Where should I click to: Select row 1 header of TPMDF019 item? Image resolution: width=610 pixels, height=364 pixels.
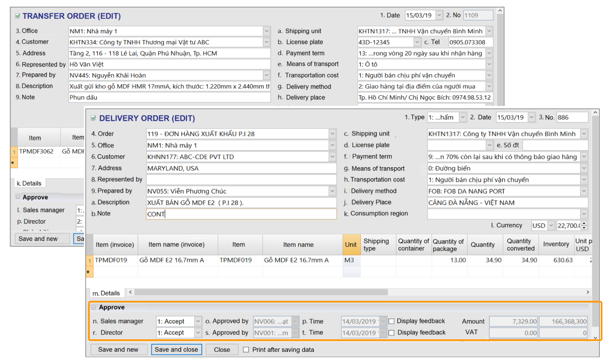click(x=90, y=261)
